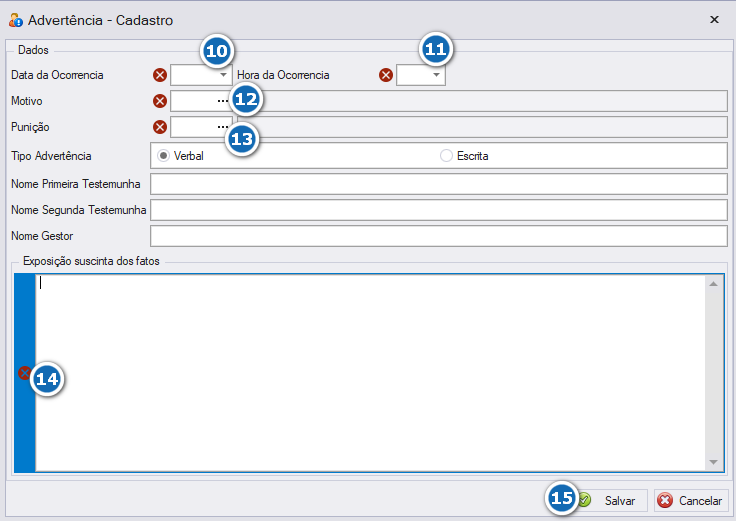Click the Nome Primeira Testemunha field
The height and width of the screenshot is (521, 736).
pos(438,184)
